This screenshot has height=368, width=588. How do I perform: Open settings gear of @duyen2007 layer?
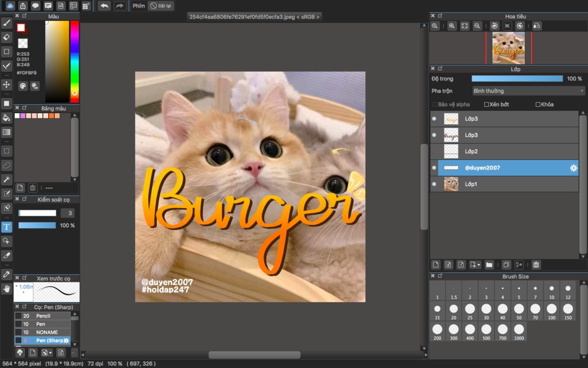pyautogui.click(x=574, y=168)
